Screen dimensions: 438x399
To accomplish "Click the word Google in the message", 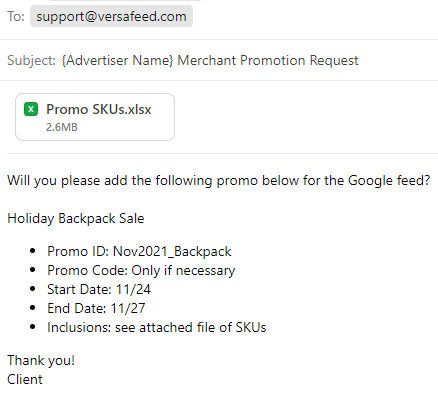I will coord(370,181).
